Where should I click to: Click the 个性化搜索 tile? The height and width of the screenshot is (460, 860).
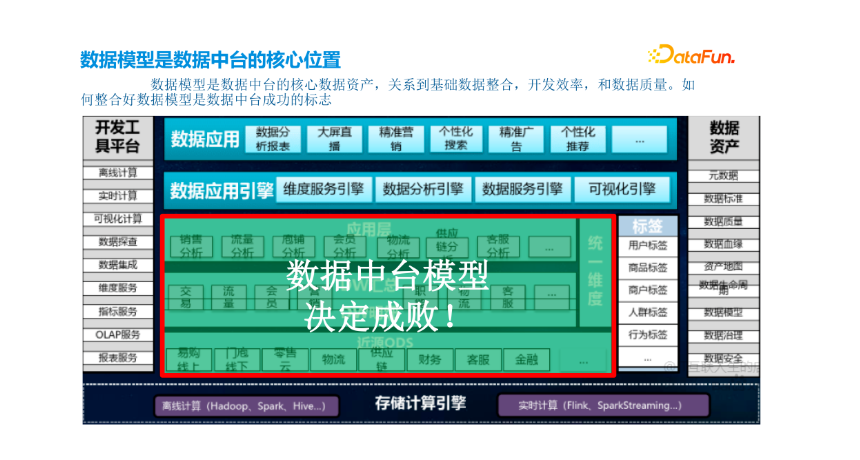(456, 139)
